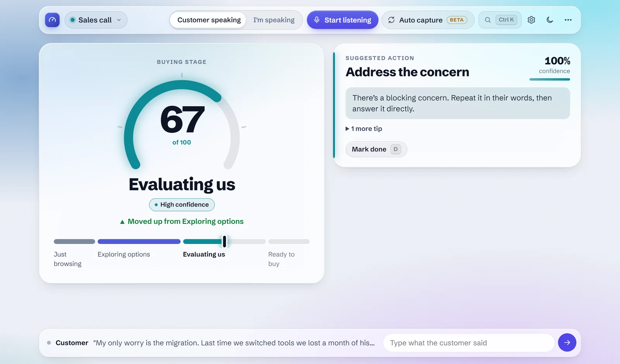The height and width of the screenshot is (364, 620).
Task: Click the Evaluating us stage label under bar
Action: 204,254
